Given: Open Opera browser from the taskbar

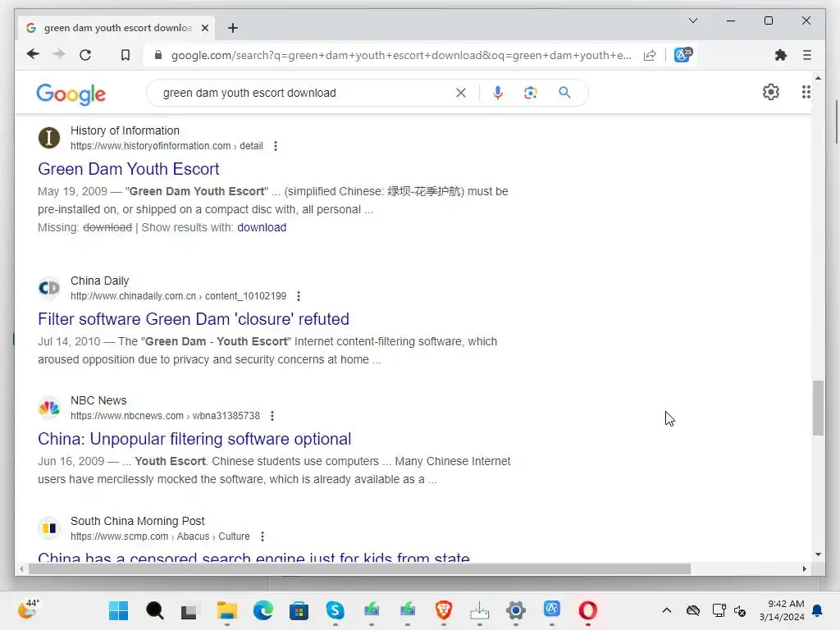Looking at the screenshot, I should pyautogui.click(x=587, y=610).
